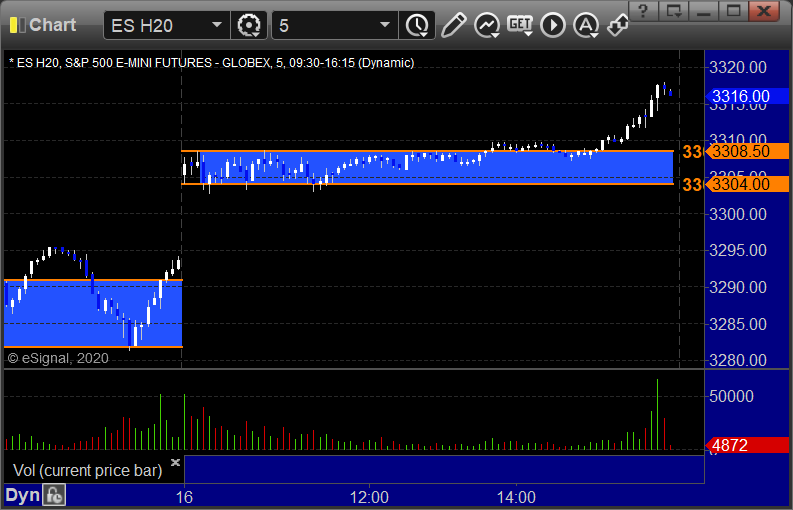Maximize the chart window
Image resolution: width=793 pixels, height=510 pixels.
pyautogui.click(x=733, y=11)
